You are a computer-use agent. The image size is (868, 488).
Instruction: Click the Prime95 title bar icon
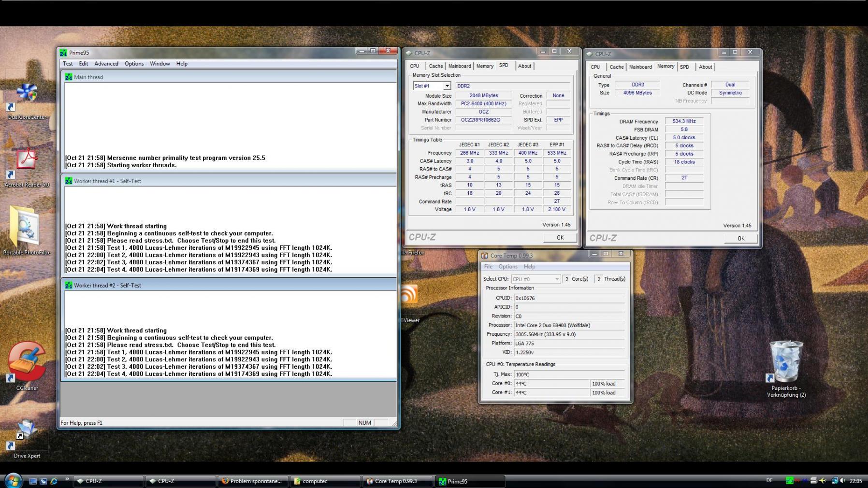(x=63, y=53)
